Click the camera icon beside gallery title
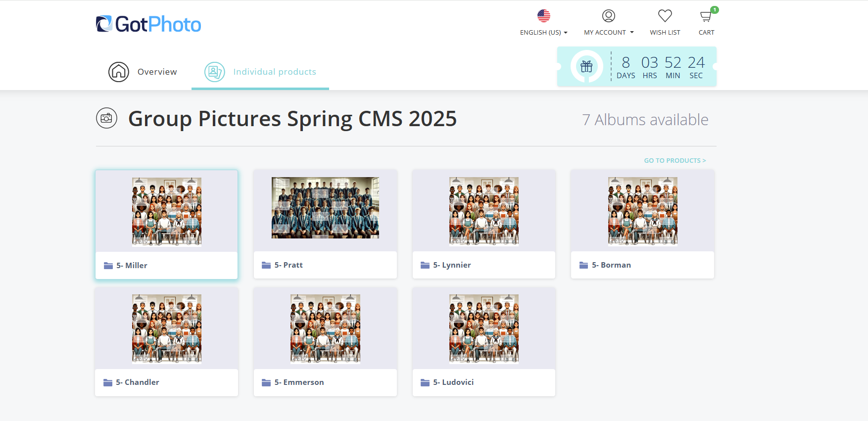 106,118
